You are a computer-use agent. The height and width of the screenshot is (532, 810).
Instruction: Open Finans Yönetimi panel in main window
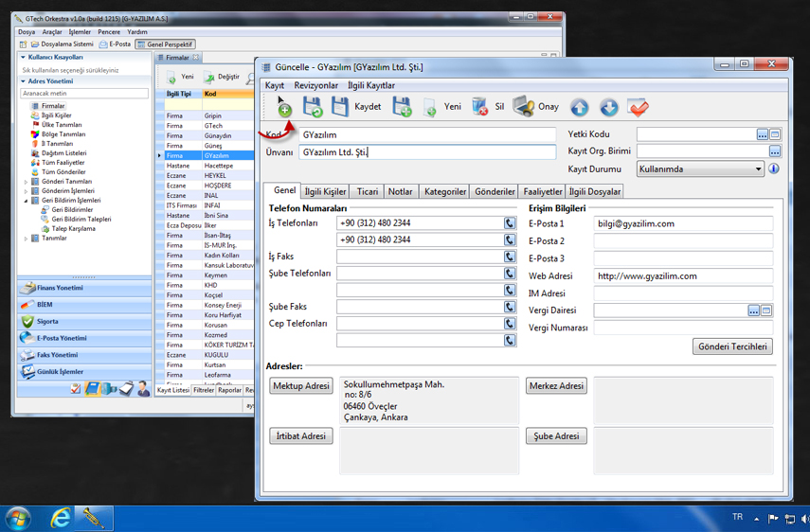pos(84,288)
